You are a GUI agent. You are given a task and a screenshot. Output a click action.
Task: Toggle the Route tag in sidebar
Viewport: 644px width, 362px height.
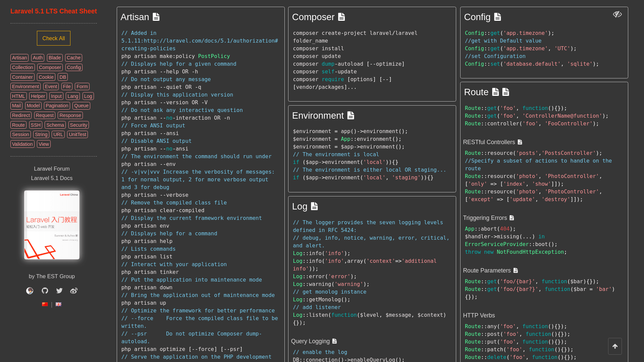(18, 125)
